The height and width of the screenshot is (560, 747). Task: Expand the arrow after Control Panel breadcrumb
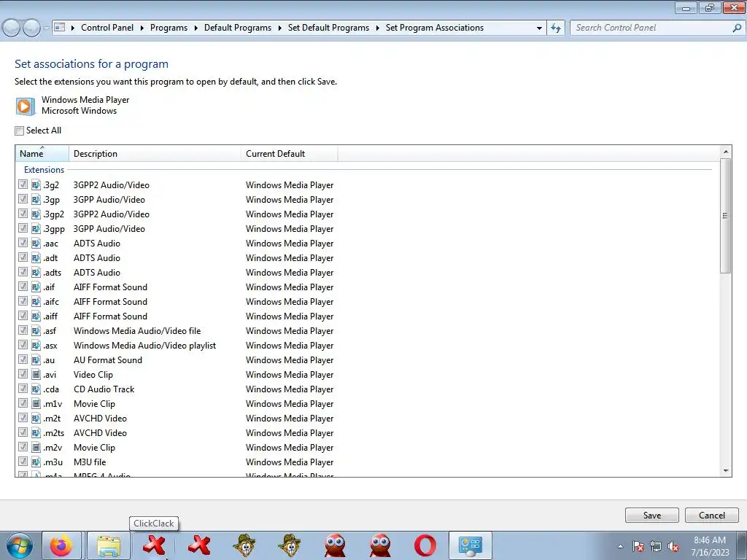click(x=142, y=28)
